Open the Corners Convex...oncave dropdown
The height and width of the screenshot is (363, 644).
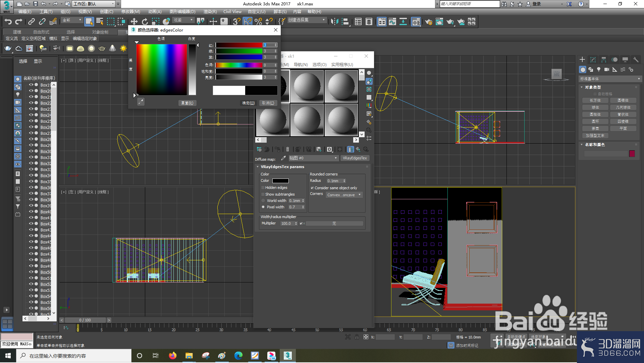344,195
